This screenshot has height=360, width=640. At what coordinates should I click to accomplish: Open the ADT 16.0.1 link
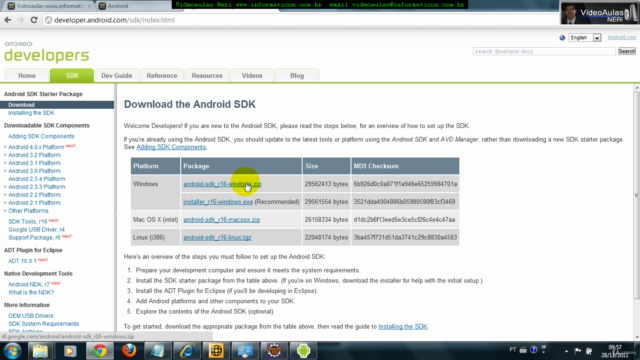(x=22, y=261)
